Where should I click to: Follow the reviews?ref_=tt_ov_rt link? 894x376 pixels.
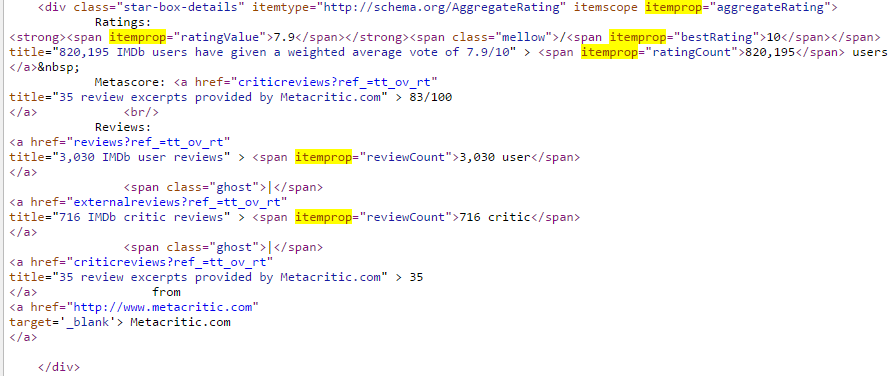148,142
